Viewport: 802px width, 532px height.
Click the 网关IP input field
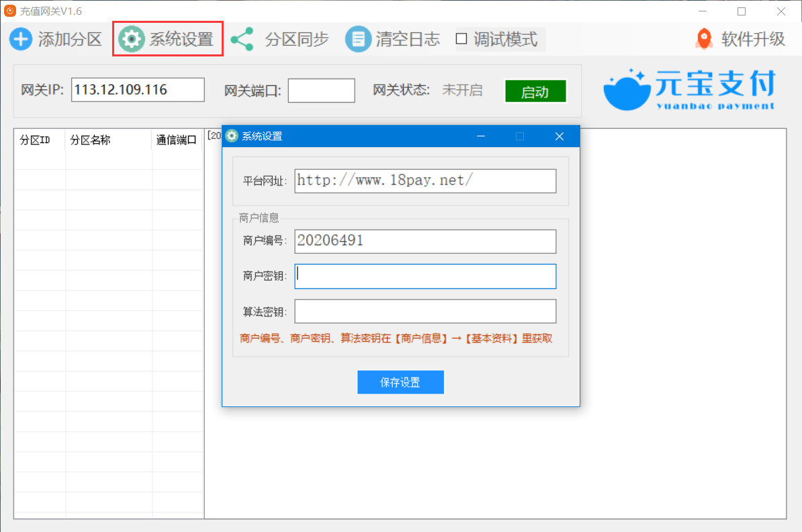pos(138,90)
